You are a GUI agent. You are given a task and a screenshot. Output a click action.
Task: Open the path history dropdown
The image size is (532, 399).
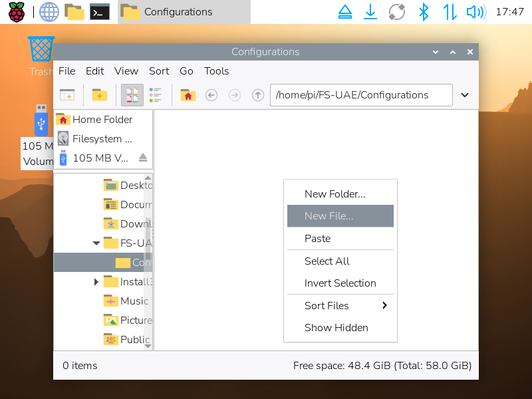point(465,95)
